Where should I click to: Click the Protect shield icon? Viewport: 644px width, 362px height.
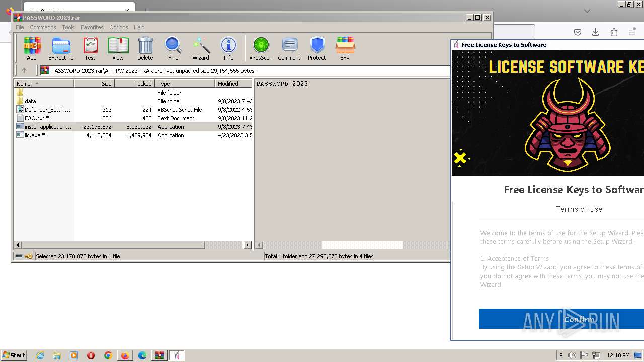pyautogui.click(x=317, y=49)
